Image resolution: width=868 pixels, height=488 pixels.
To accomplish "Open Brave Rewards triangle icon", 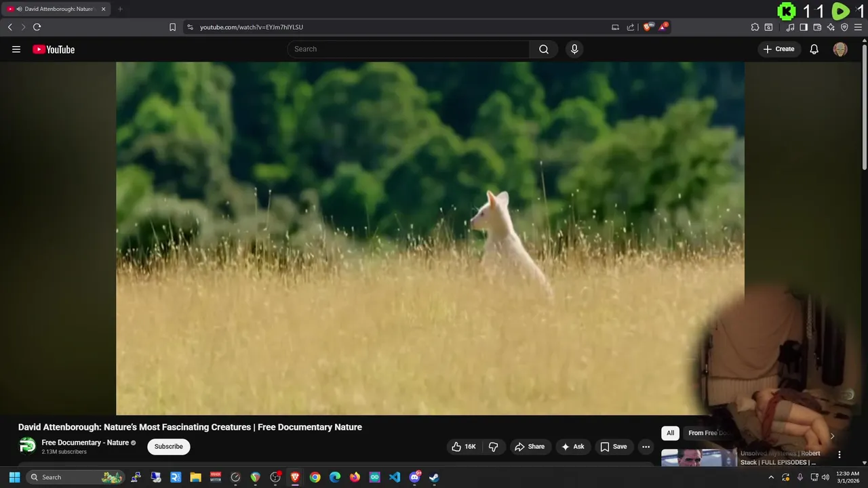I will tap(663, 27).
